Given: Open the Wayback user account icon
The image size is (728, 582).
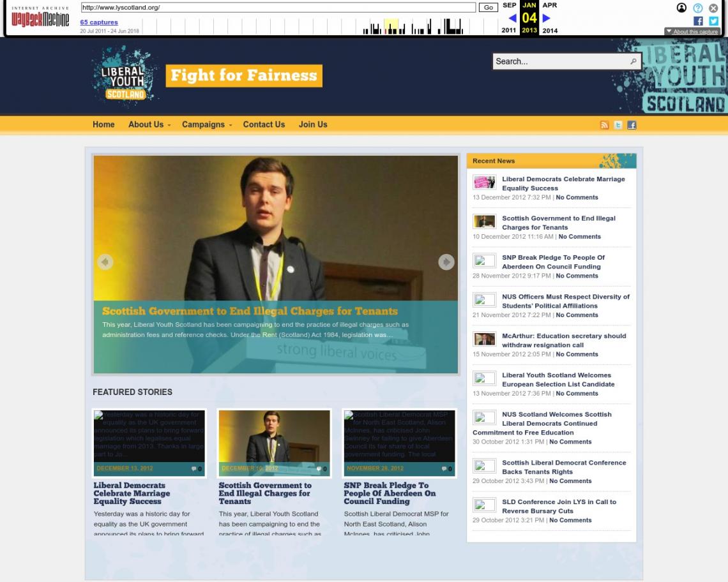Looking at the screenshot, I should [x=681, y=8].
